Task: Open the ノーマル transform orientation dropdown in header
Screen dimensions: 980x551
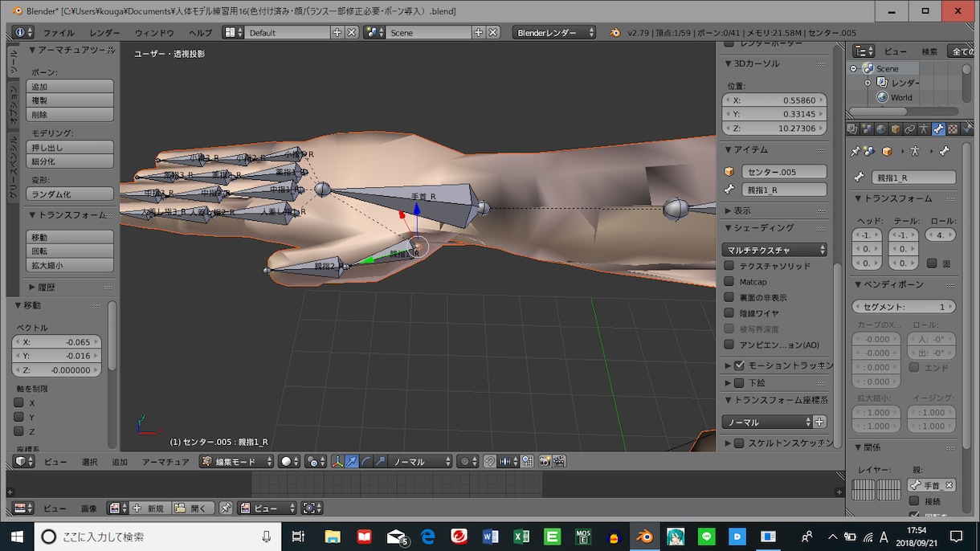Action: (x=421, y=462)
